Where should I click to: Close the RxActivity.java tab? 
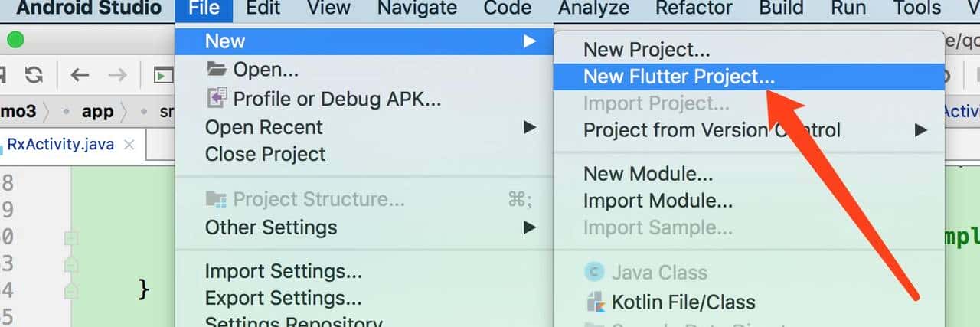(129, 145)
